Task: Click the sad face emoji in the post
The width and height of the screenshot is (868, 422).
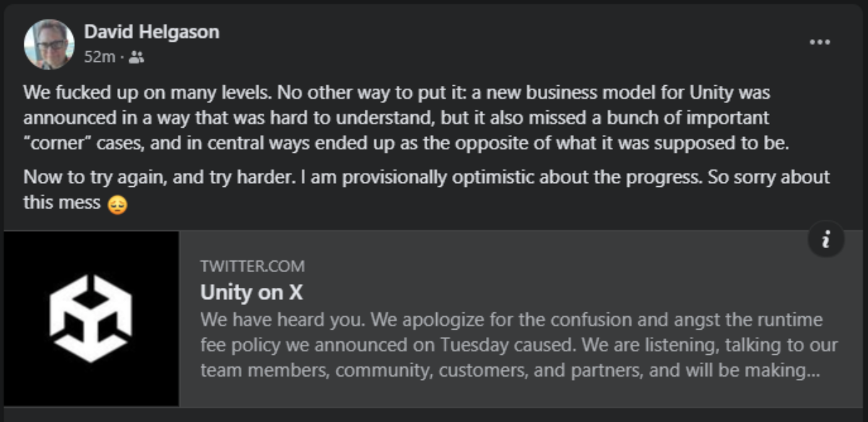Action: [x=116, y=203]
